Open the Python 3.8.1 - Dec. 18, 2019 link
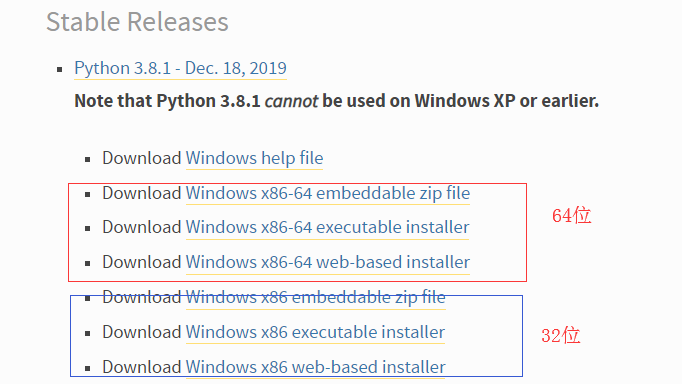 [181, 68]
